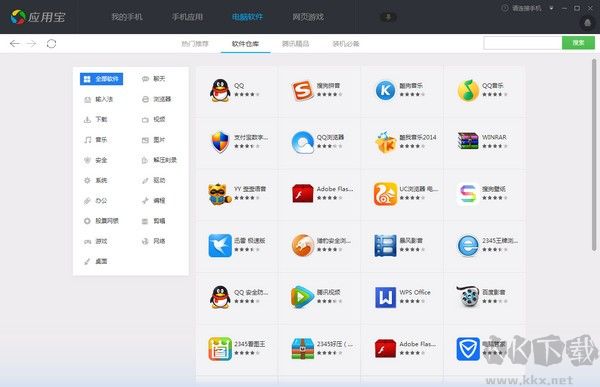This screenshot has width=600, height=387.
Task: Open the WINRAR books icon
Action: pos(468,140)
